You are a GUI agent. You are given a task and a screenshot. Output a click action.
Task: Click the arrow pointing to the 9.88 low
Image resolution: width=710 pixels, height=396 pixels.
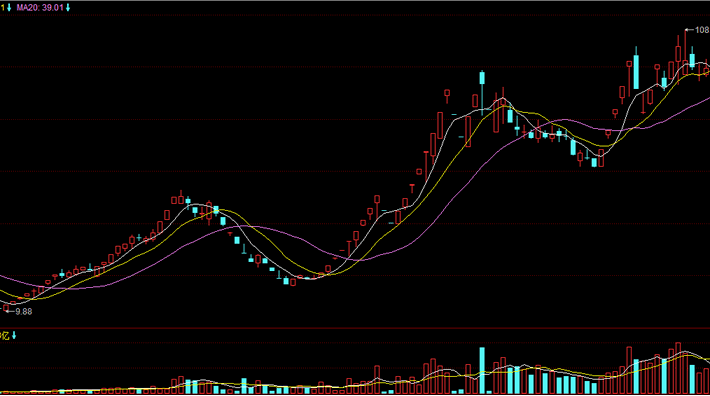coord(11,311)
